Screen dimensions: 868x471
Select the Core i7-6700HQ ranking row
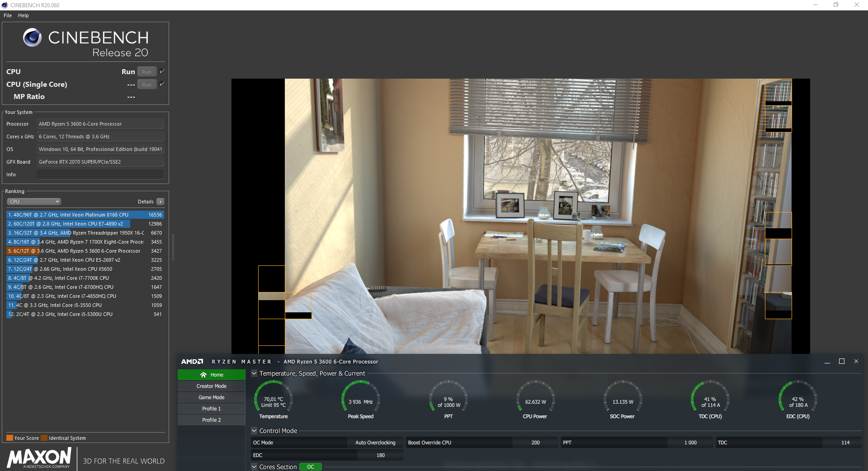[x=85, y=287]
